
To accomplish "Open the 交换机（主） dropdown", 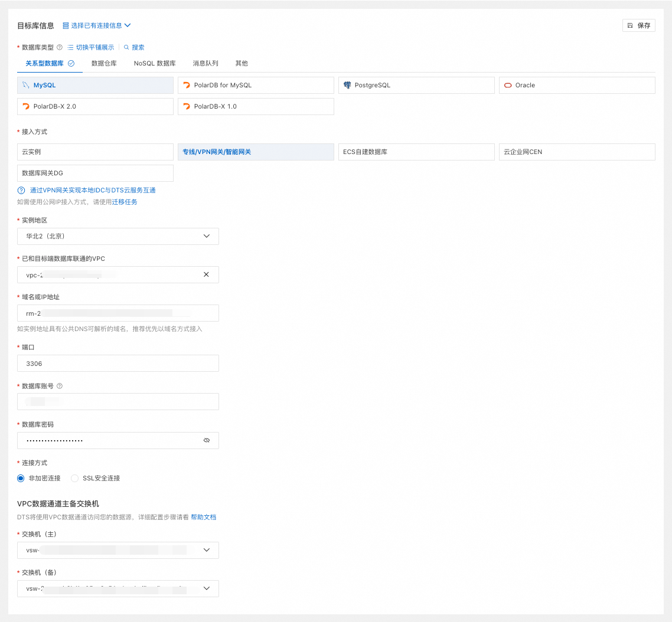I will pos(118,550).
